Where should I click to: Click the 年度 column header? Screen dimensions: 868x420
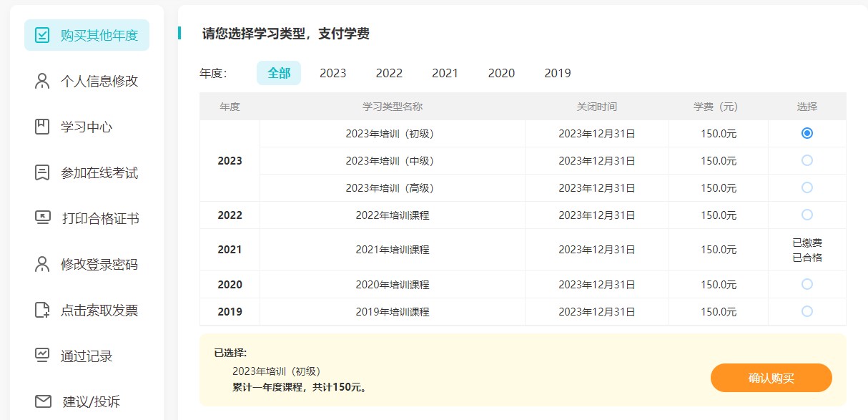230,107
